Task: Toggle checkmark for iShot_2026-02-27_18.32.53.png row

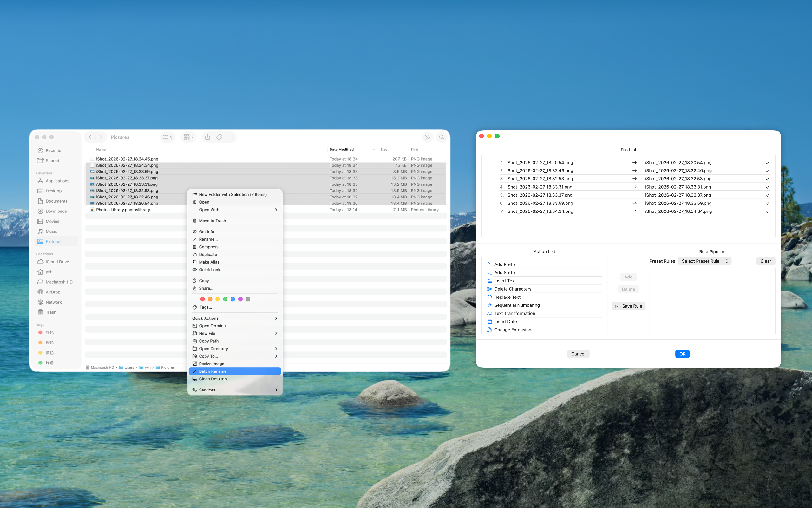Action: click(767, 179)
